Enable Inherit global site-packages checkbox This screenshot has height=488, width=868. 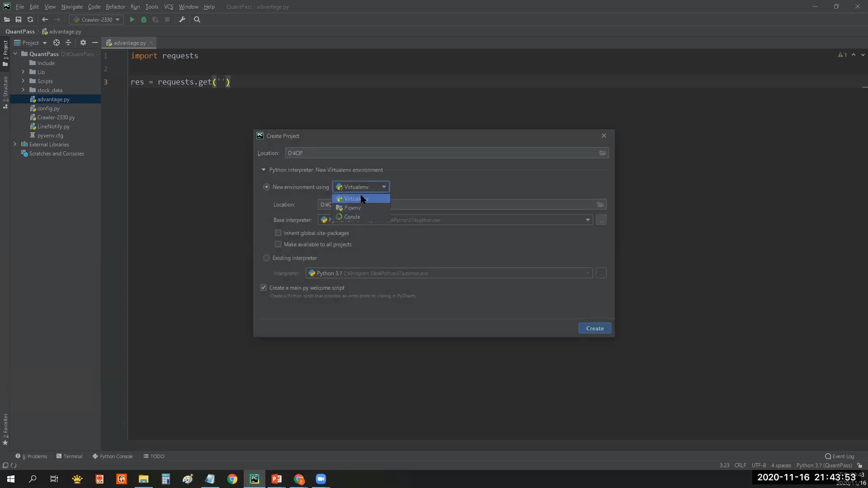pyautogui.click(x=278, y=233)
